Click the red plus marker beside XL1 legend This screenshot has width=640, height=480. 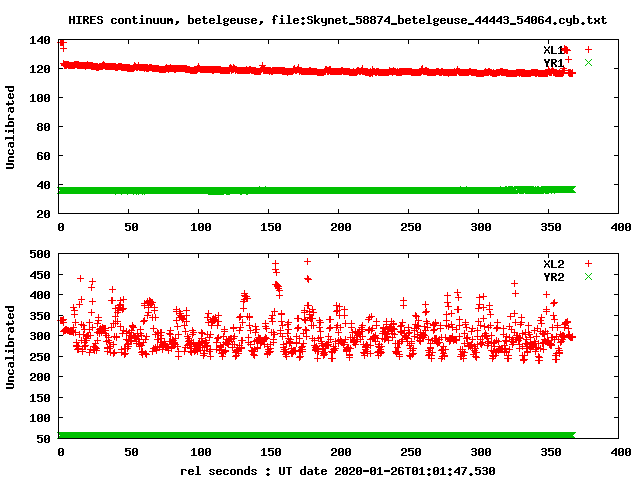coord(588,49)
